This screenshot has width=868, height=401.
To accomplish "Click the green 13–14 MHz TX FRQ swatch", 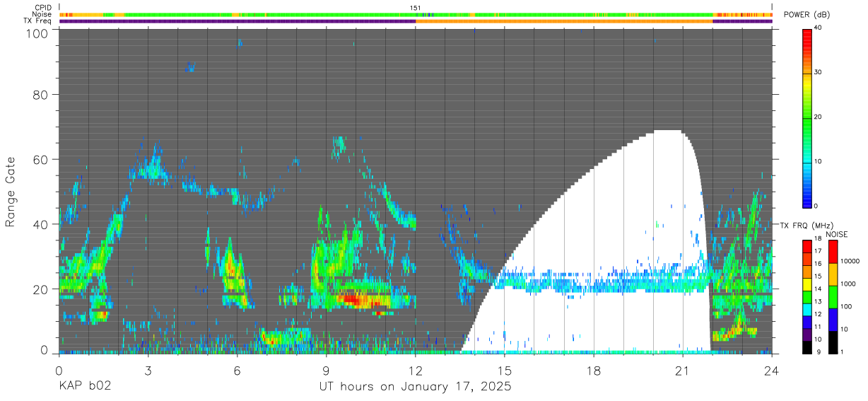I will (807, 298).
